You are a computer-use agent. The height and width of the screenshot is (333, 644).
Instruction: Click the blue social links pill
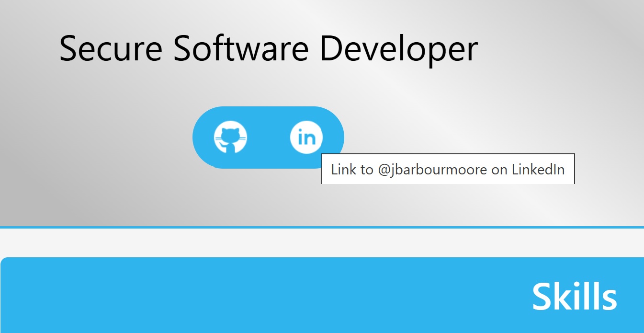click(268, 137)
